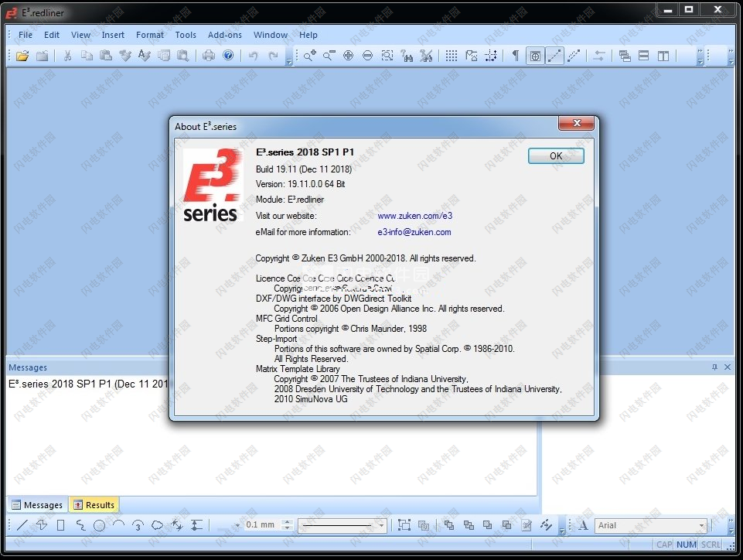Click the e3-info@zuken.com email link
The height and width of the screenshot is (560, 743).
[x=414, y=232]
